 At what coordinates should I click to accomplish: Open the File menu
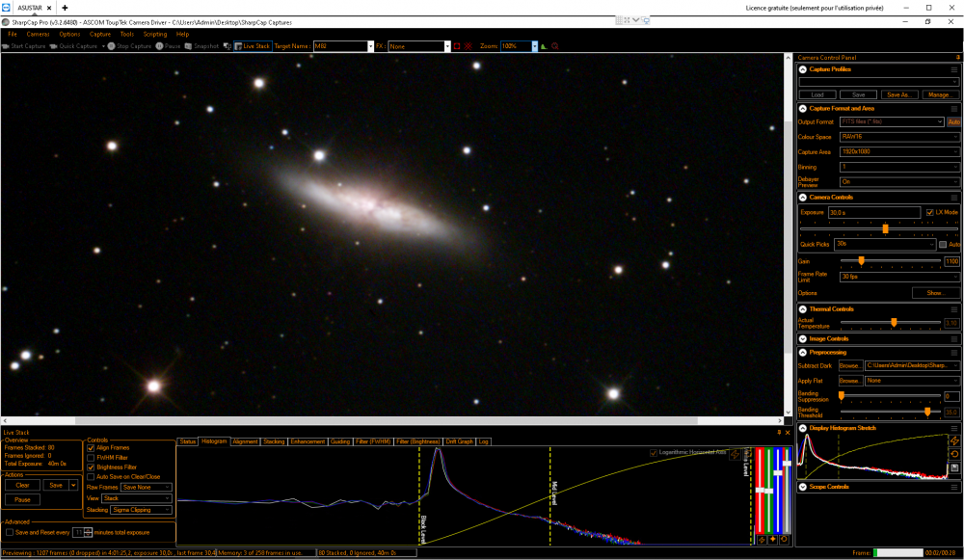13,35
